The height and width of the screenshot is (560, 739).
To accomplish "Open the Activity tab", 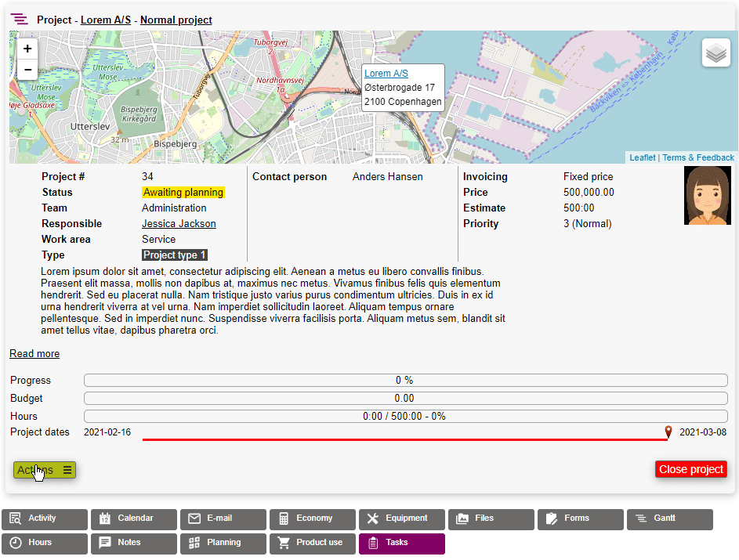I will click(x=45, y=518).
